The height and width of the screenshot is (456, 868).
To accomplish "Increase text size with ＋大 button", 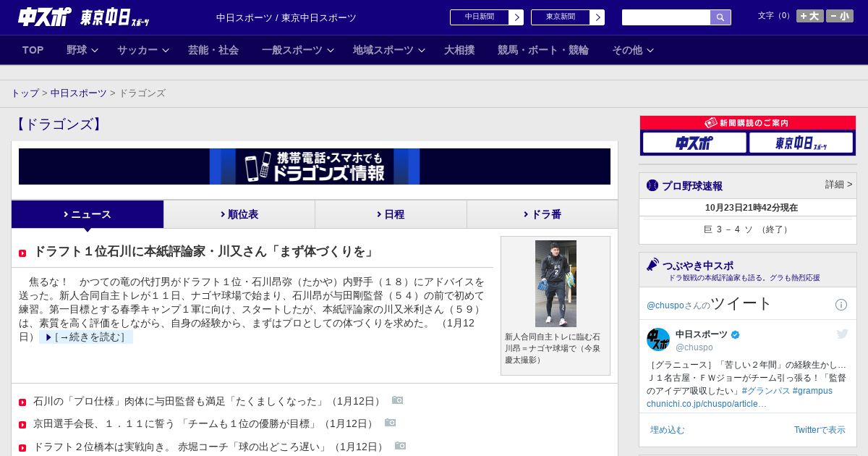I will [x=810, y=16].
